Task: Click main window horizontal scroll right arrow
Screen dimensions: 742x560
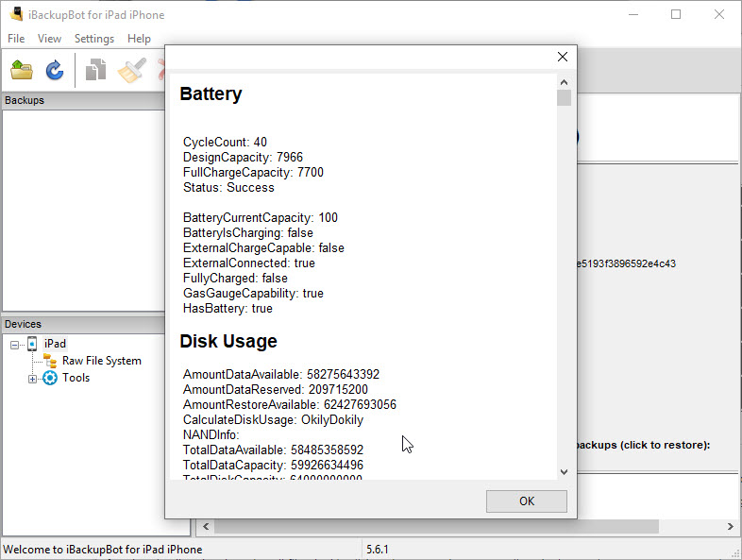Action: coord(730,526)
